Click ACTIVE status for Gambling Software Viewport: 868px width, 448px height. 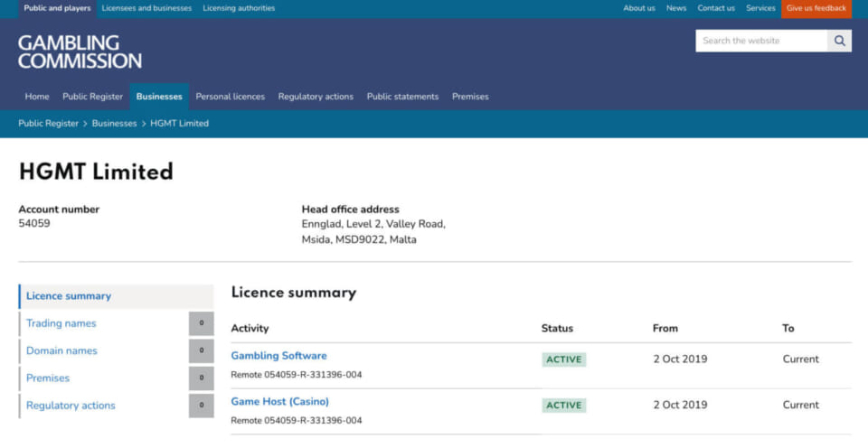click(563, 359)
